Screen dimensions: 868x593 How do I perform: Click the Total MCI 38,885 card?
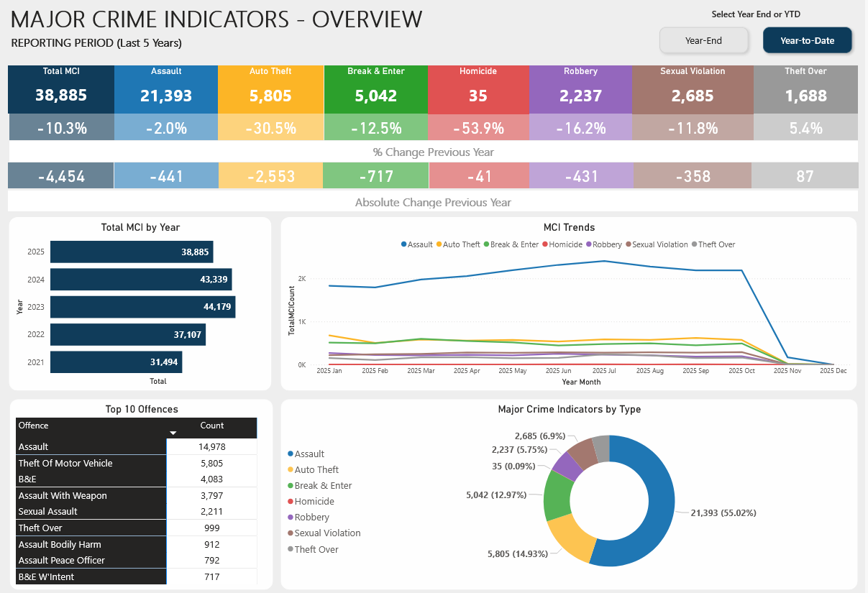[61, 89]
